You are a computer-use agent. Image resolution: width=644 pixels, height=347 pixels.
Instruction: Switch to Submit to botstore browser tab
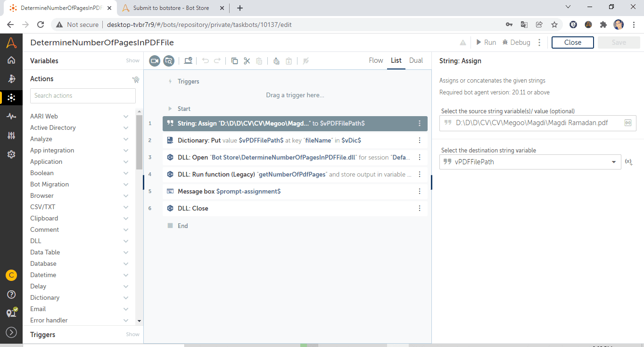[171, 8]
